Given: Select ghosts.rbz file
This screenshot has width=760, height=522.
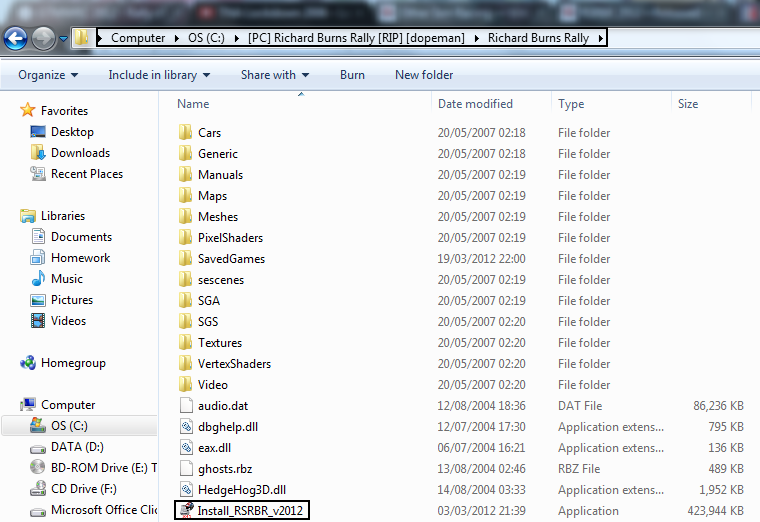Looking at the screenshot, I should click(x=225, y=469).
